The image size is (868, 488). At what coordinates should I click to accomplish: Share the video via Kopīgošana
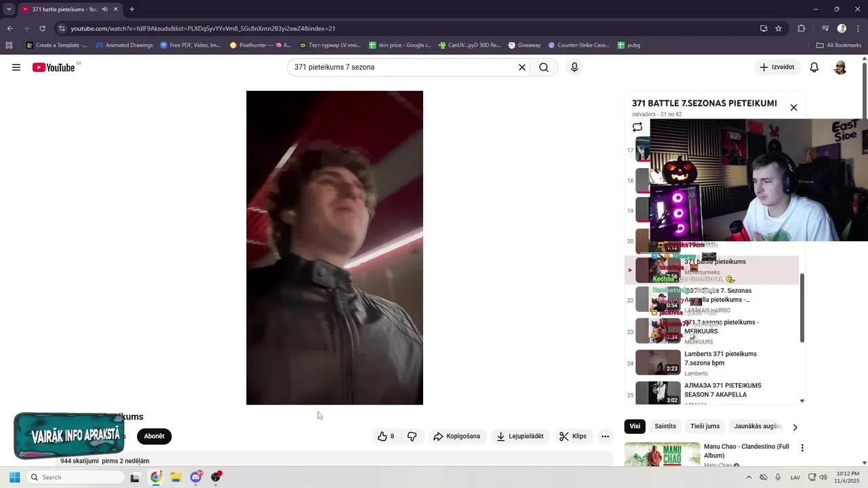457,436
